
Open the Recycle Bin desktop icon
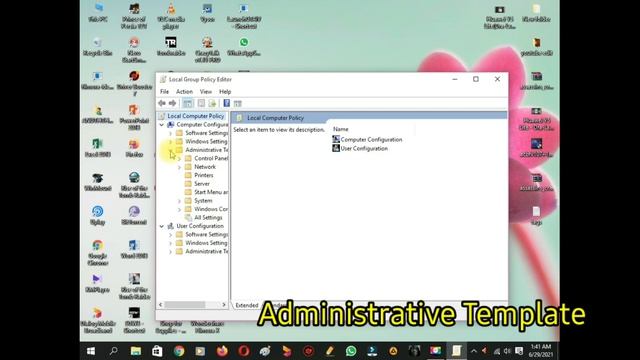pos(98,47)
